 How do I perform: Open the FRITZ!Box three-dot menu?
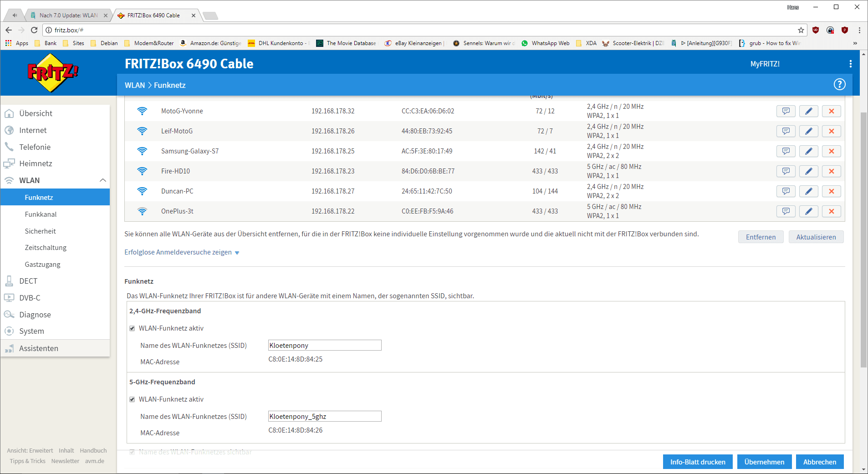[x=850, y=64]
